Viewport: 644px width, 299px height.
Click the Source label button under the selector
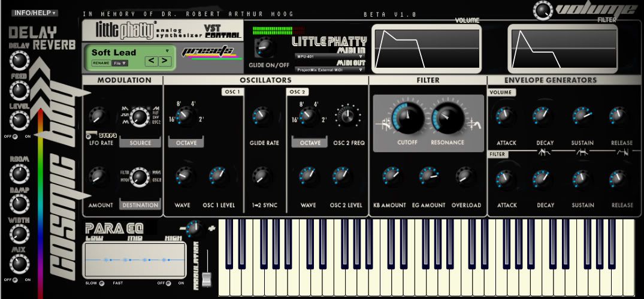140,143
